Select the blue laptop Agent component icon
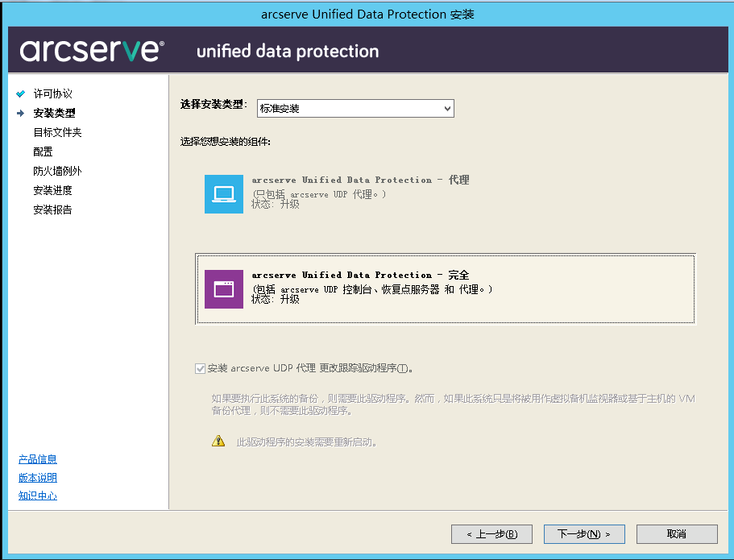This screenshot has height=560, width=734. pyautogui.click(x=224, y=194)
